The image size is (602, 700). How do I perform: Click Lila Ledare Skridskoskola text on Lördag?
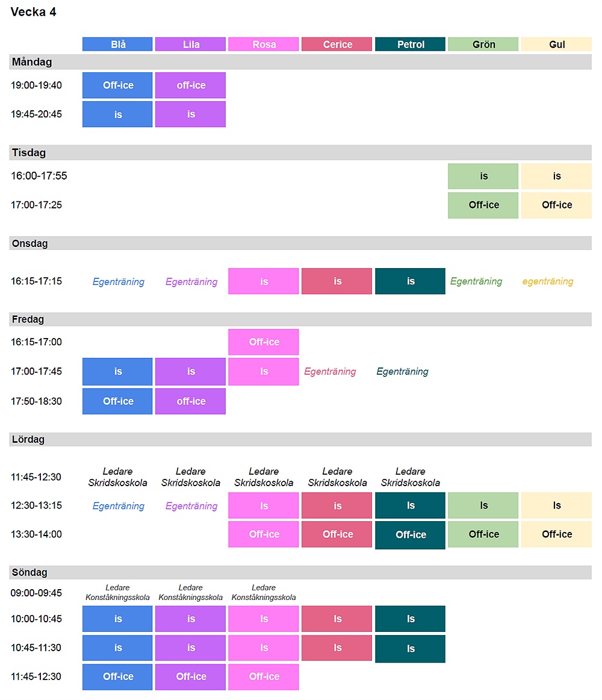coord(190,477)
